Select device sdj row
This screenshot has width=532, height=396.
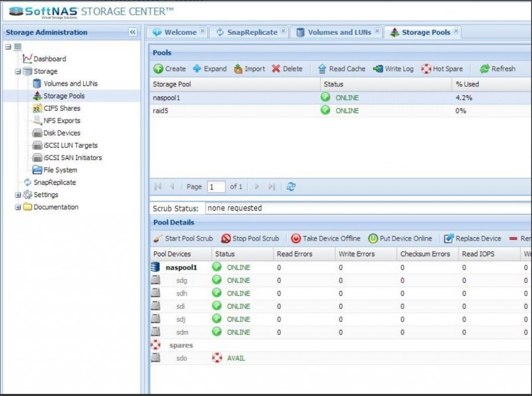341,319
